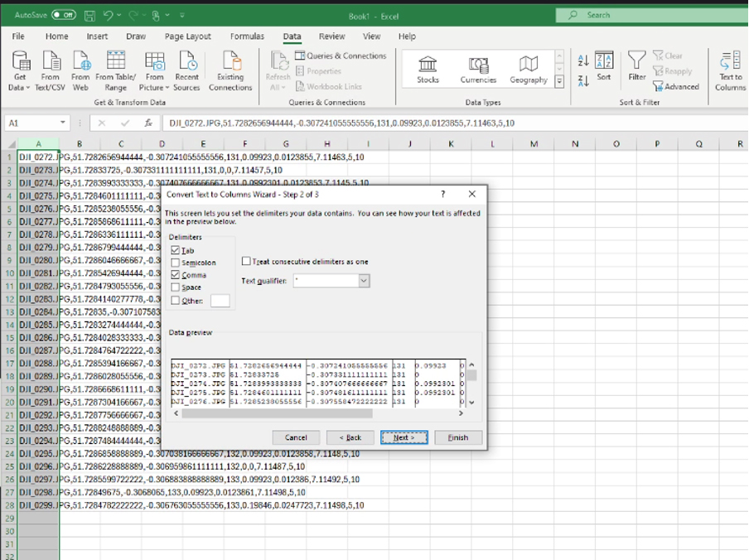Click the Advanced filter command
749x560 pixels.
(x=676, y=86)
